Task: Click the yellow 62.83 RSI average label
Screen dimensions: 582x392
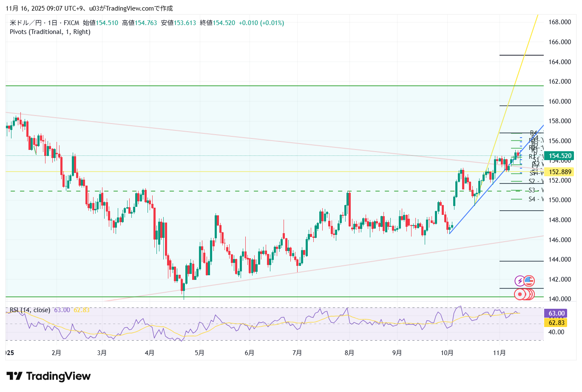Action: pyautogui.click(x=556, y=323)
